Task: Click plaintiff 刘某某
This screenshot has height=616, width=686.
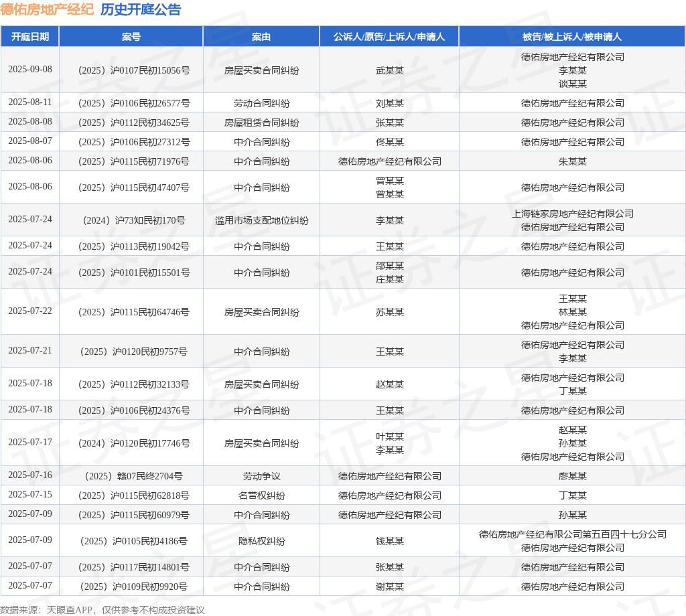Action: click(389, 103)
